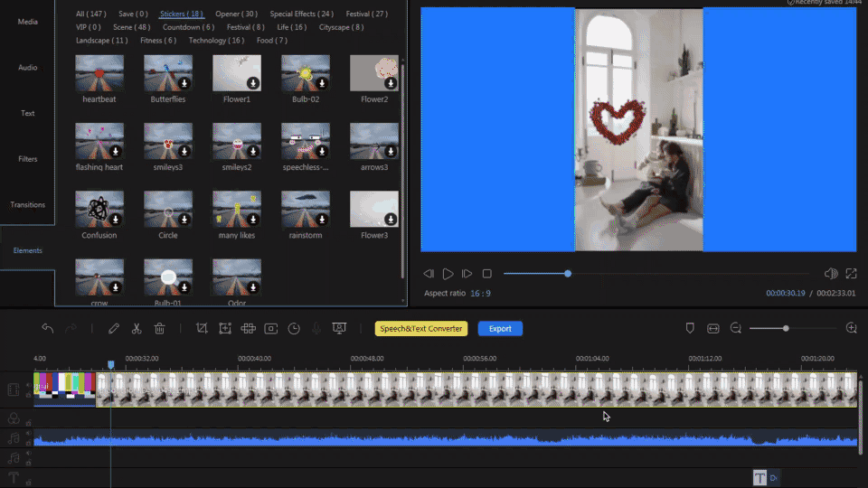868x488 pixels.
Task: Select the Edit pencil tool
Action: click(x=114, y=328)
